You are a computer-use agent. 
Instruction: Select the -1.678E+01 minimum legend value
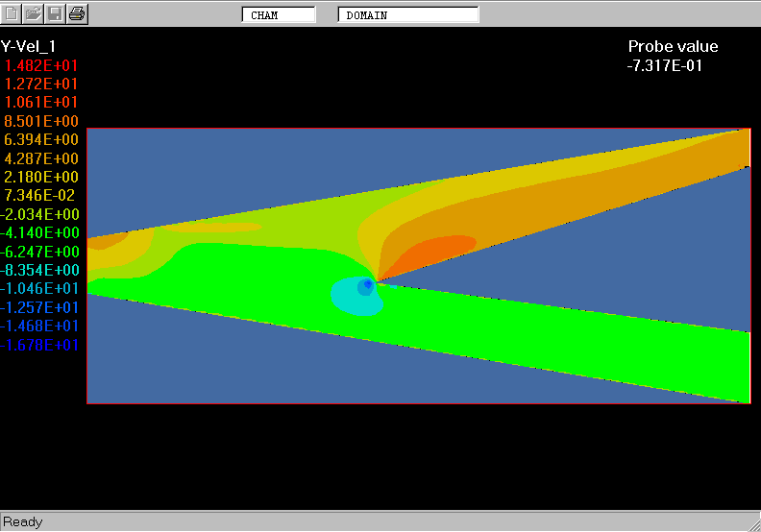tap(39, 345)
